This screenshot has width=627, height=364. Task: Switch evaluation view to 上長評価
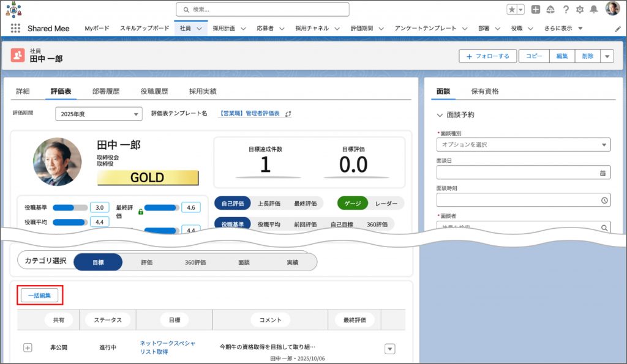pos(268,203)
